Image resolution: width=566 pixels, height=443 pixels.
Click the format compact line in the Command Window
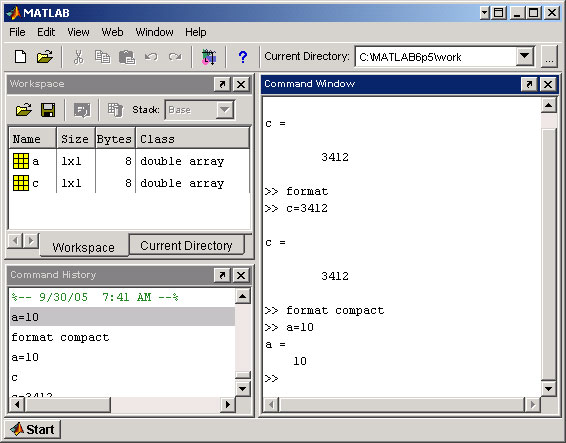(325, 310)
